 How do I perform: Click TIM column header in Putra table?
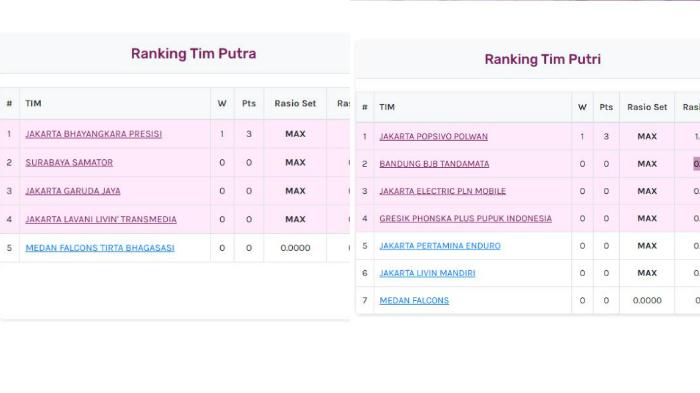pyautogui.click(x=33, y=104)
